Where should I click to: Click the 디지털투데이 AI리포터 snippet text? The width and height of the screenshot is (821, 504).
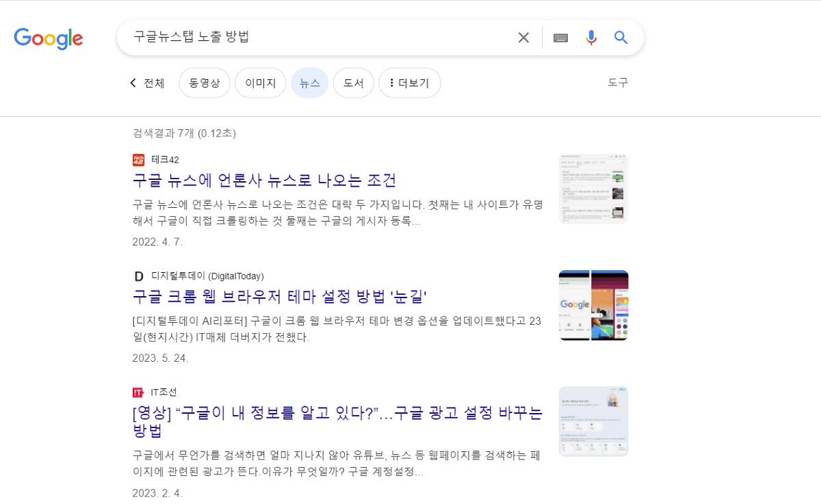(x=337, y=330)
